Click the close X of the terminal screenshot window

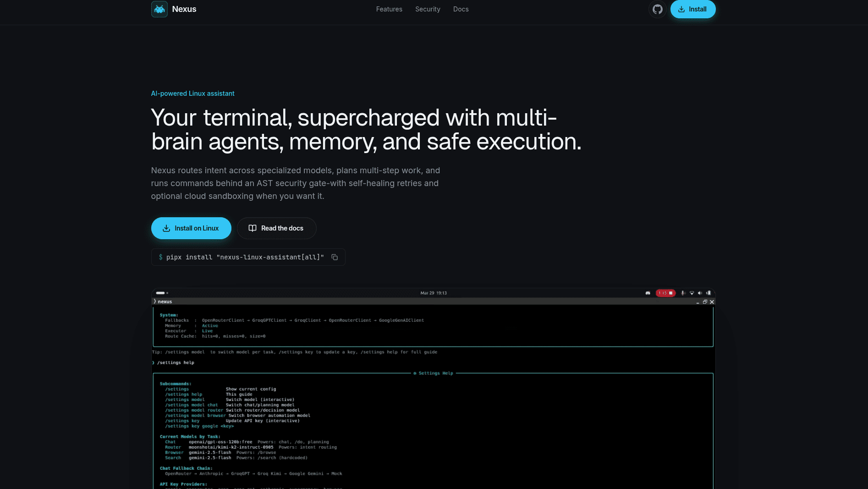click(x=712, y=302)
